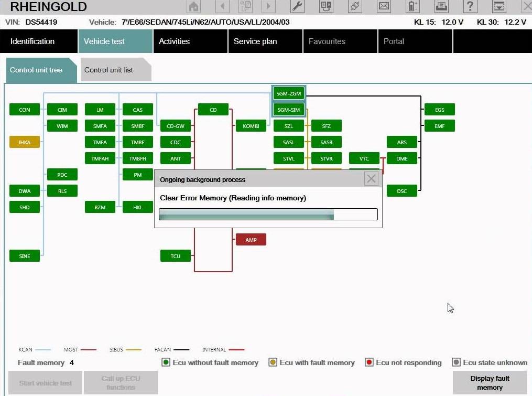The height and width of the screenshot is (396, 532).
Task: Open help with the question mark
Action: coord(470,6)
